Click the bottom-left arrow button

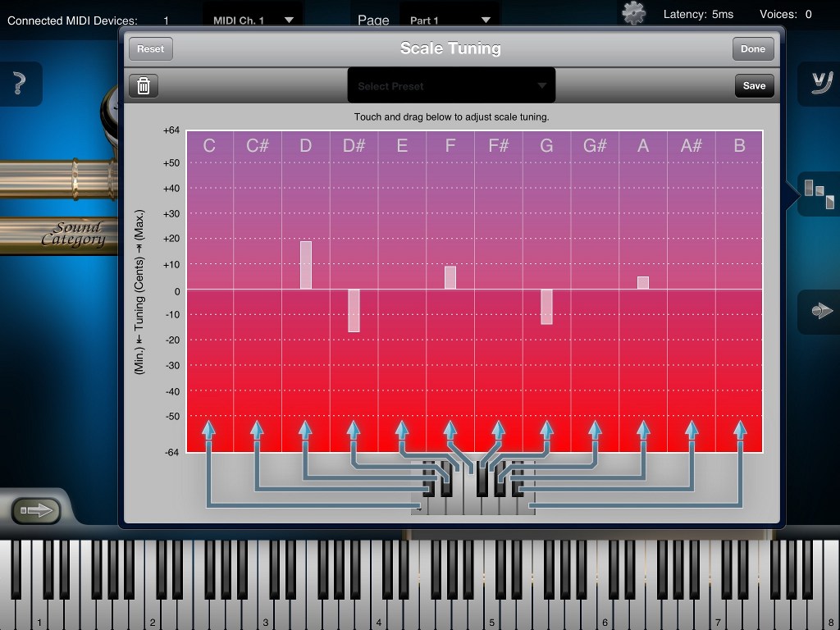36,511
